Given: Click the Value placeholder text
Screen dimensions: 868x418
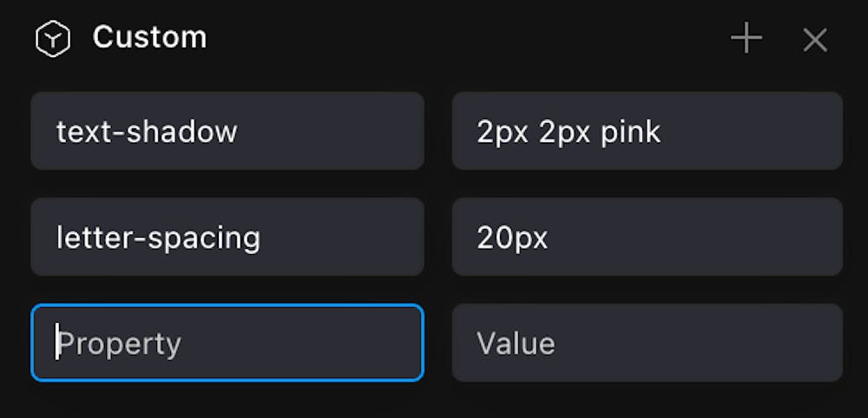Looking at the screenshot, I should (516, 343).
